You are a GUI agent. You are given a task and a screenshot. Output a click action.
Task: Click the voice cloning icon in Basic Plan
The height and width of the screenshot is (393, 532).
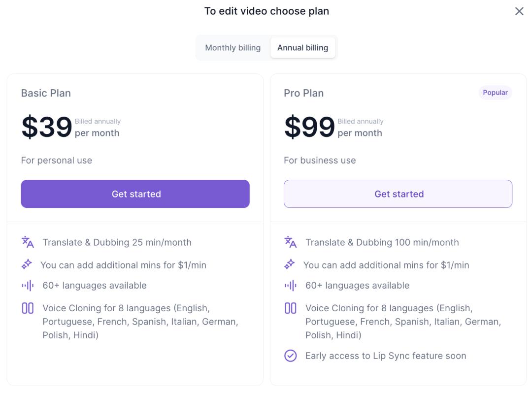pos(28,308)
